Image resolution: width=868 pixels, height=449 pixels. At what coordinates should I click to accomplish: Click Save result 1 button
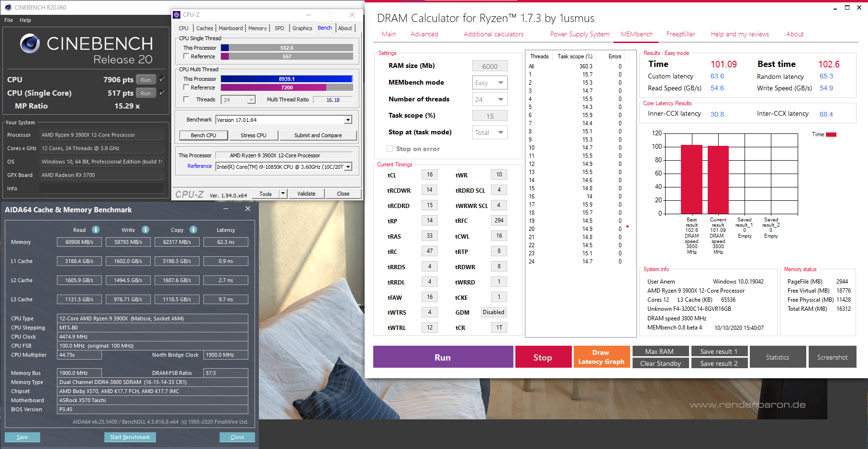(x=719, y=351)
